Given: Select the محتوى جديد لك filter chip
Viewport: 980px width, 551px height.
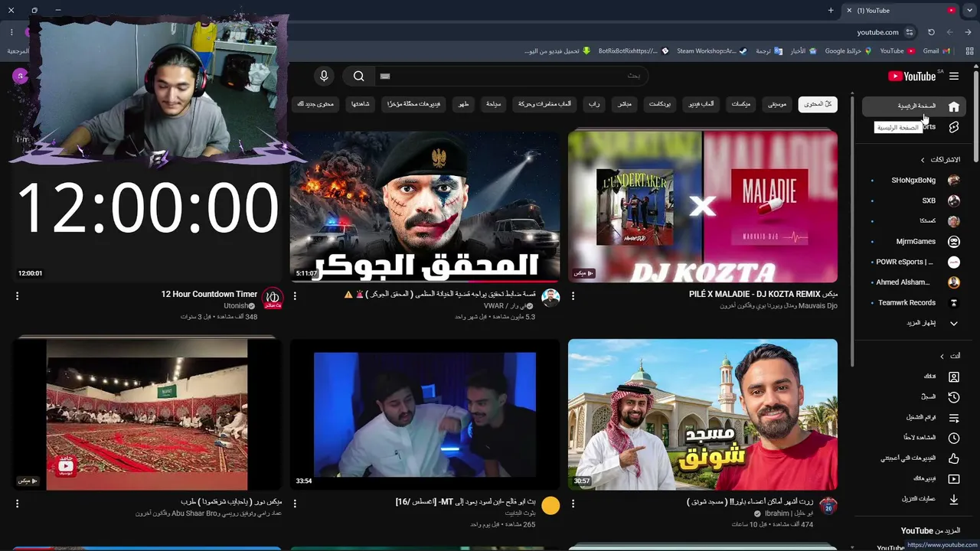Looking at the screenshot, I should (315, 104).
